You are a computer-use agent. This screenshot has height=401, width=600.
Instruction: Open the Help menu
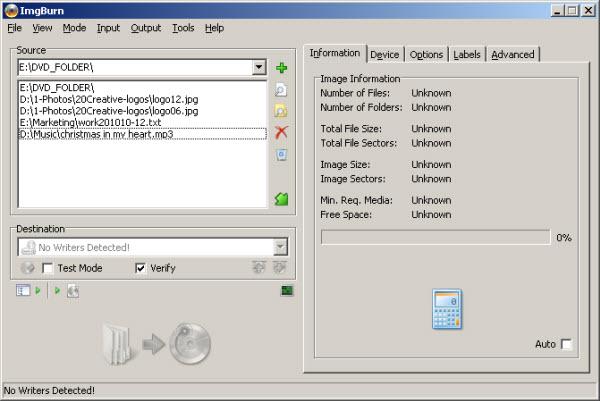(214, 28)
